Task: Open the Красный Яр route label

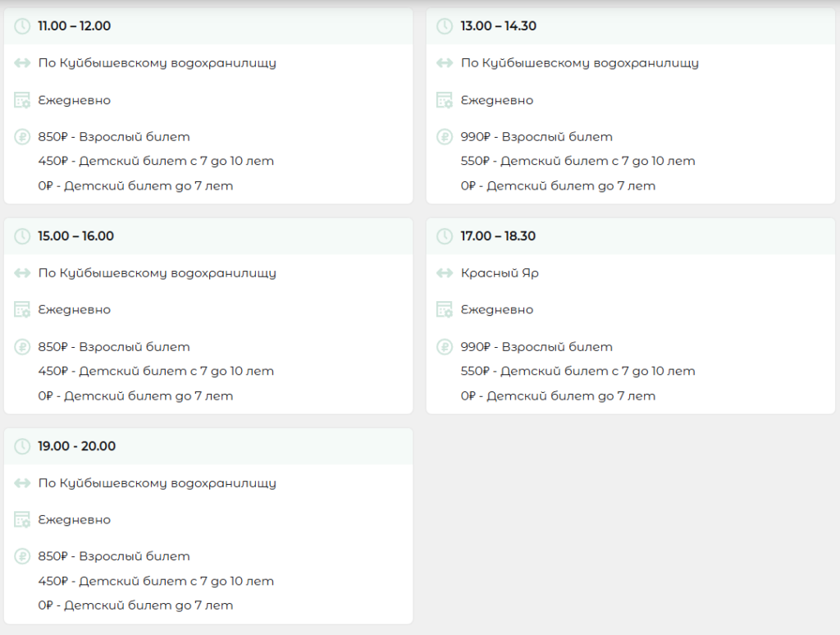Action: pos(500,273)
